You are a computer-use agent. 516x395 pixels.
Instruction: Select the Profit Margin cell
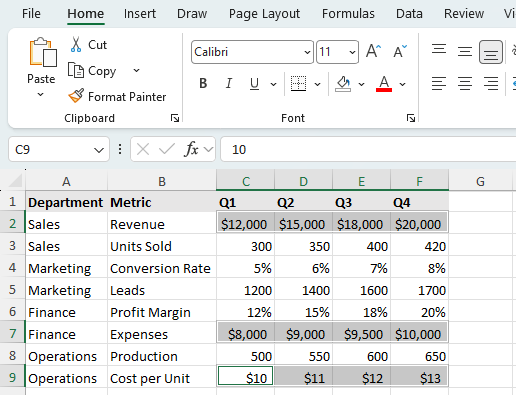[162, 312]
